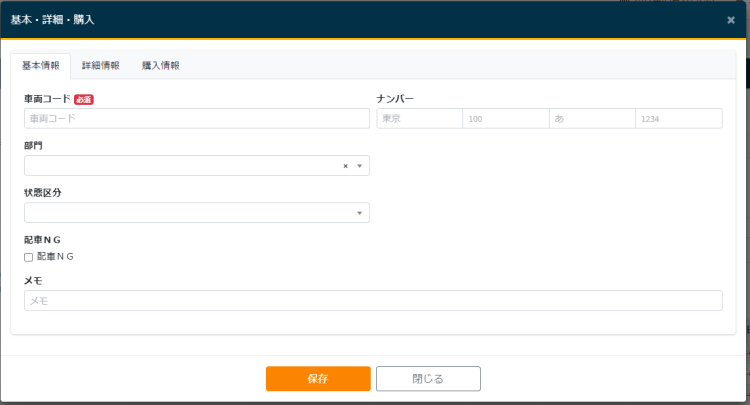
Task: Focus the ナンバー field showing 1234
Action: coord(678,119)
